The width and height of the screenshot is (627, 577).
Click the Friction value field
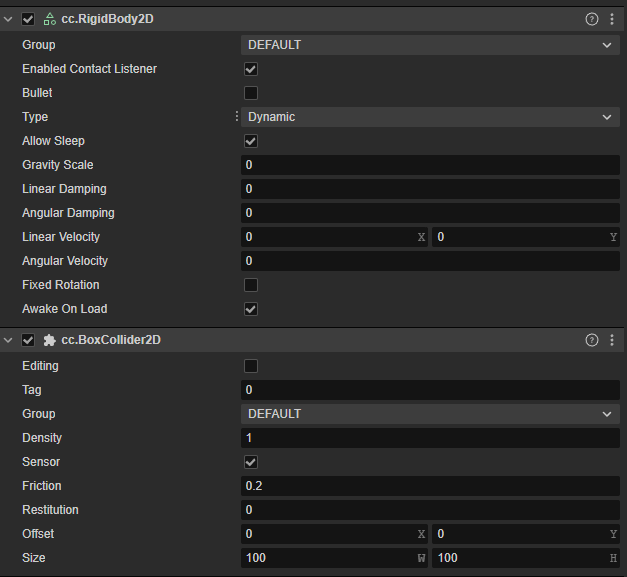430,486
